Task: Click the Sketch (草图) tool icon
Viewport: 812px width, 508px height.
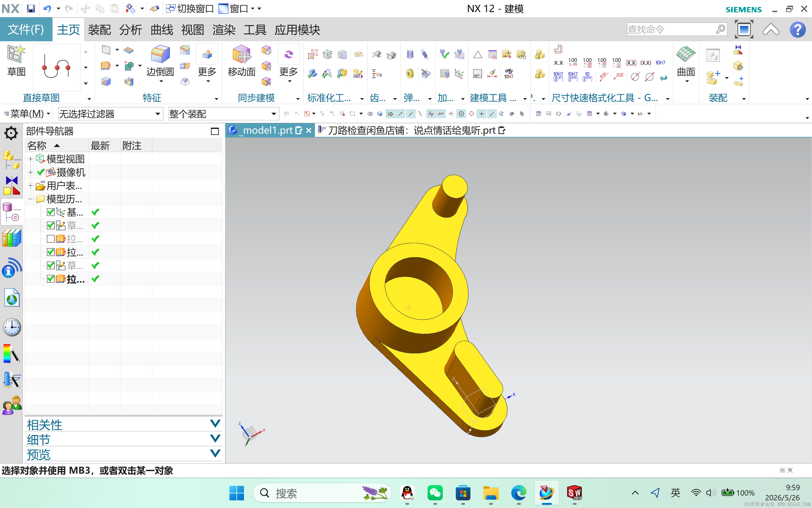Action: coord(16,54)
